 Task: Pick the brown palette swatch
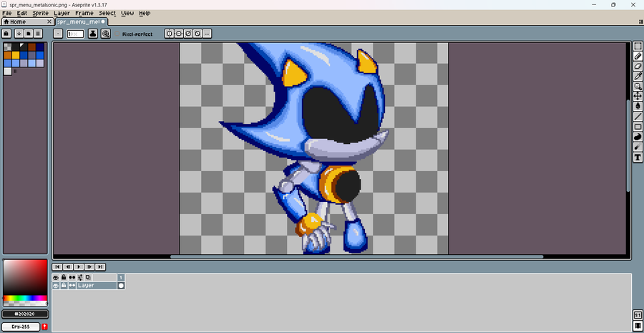[x=31, y=47]
